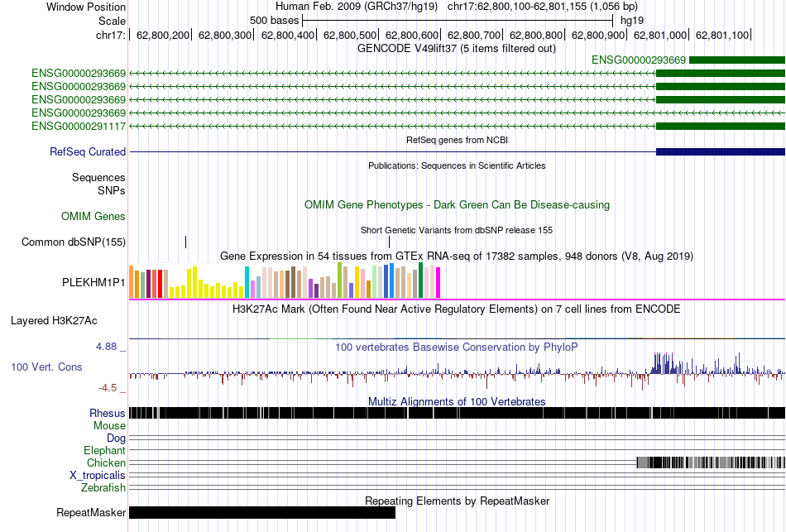Select the Dog alignment species label

(117, 439)
